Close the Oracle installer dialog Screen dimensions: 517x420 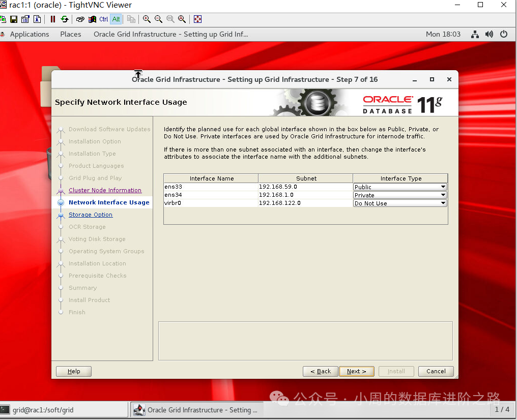(449, 79)
